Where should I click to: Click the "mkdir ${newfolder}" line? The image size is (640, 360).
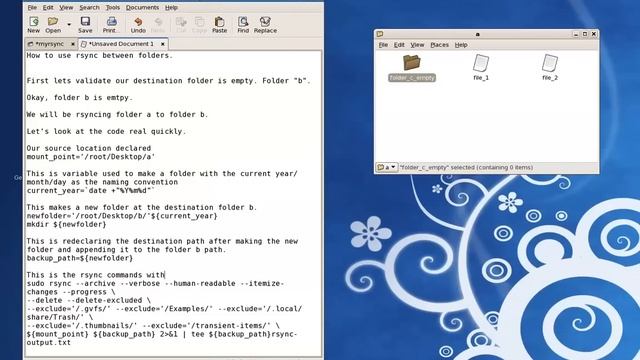[x=67, y=224]
